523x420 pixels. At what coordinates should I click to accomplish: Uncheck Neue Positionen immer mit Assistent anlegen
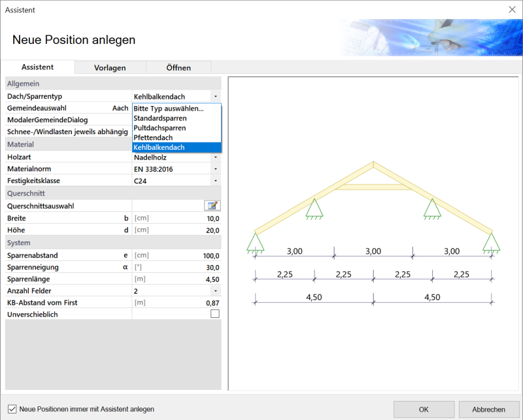pyautogui.click(x=12, y=409)
